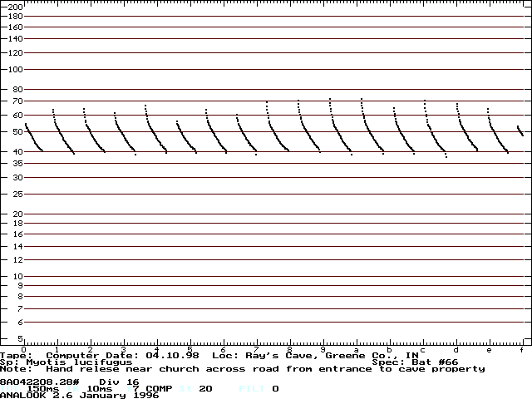Select the 40 kHz label on the frequency axis
The height and width of the screenshot is (399, 532).
[17, 151]
